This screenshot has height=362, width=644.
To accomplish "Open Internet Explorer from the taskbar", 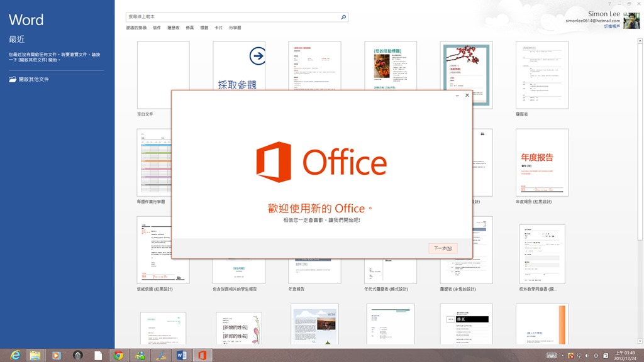I will coord(15,356).
